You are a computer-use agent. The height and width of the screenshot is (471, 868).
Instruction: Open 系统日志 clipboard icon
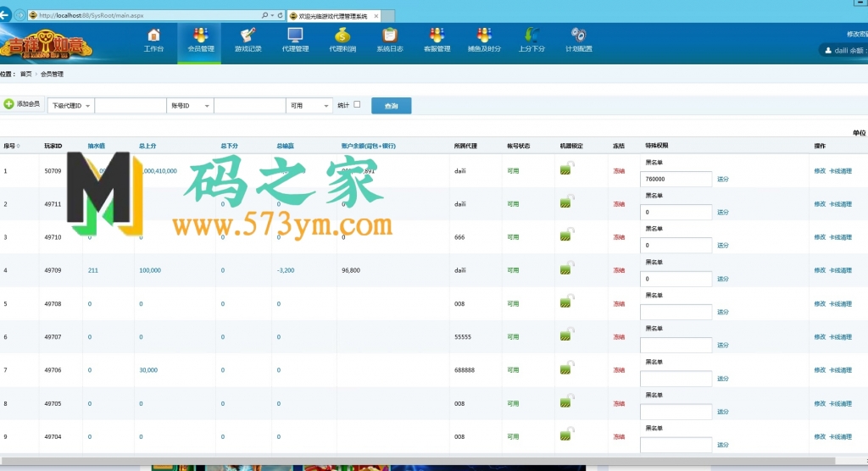tap(390, 36)
